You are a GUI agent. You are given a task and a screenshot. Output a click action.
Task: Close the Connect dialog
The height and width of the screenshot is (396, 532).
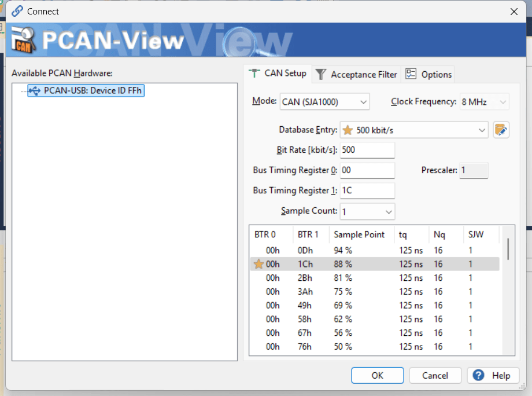point(513,12)
